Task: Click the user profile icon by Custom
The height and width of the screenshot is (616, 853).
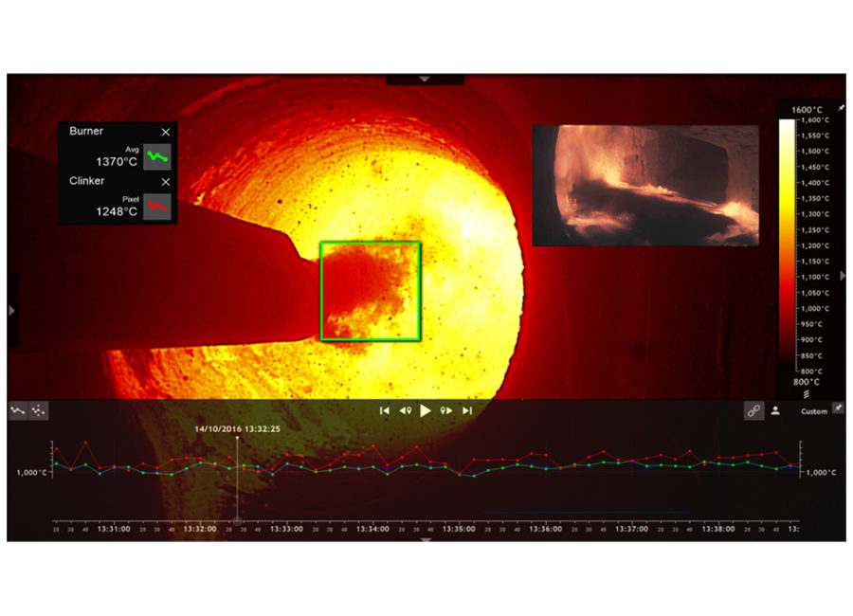Action: pos(775,410)
